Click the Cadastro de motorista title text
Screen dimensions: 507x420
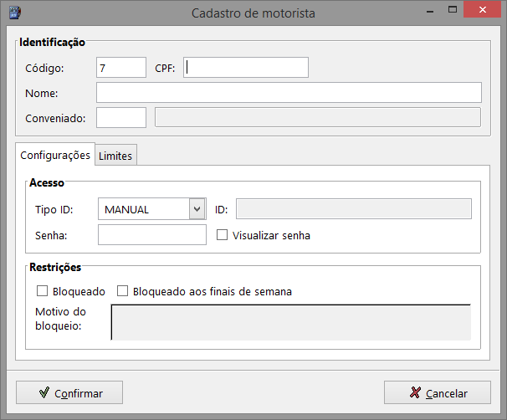tap(253, 13)
